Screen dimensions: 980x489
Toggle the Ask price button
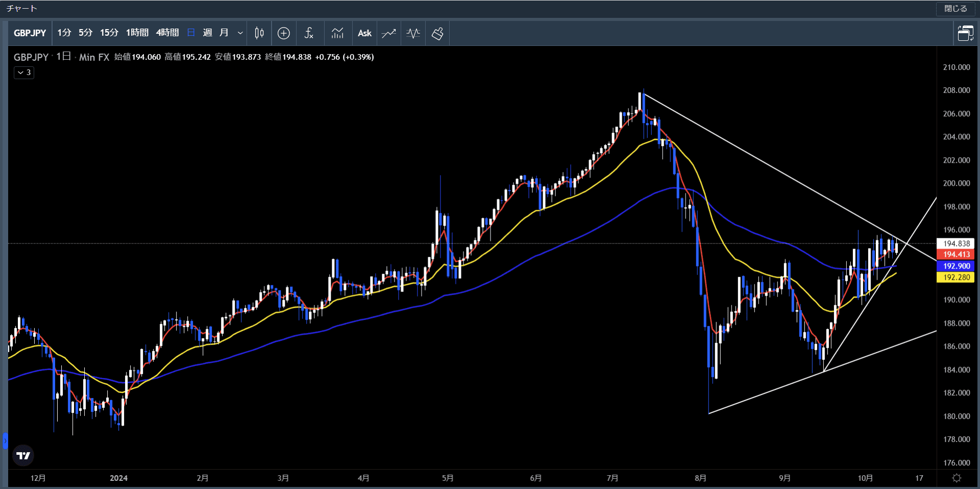pyautogui.click(x=364, y=33)
